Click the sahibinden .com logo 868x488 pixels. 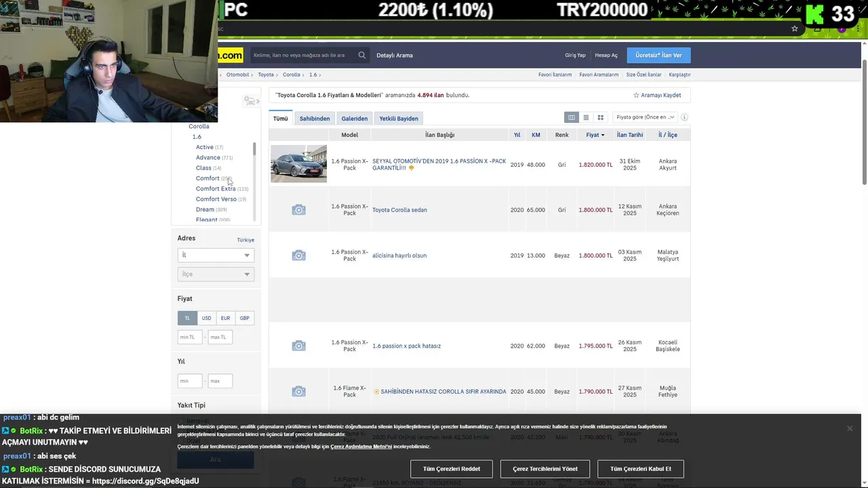point(231,56)
